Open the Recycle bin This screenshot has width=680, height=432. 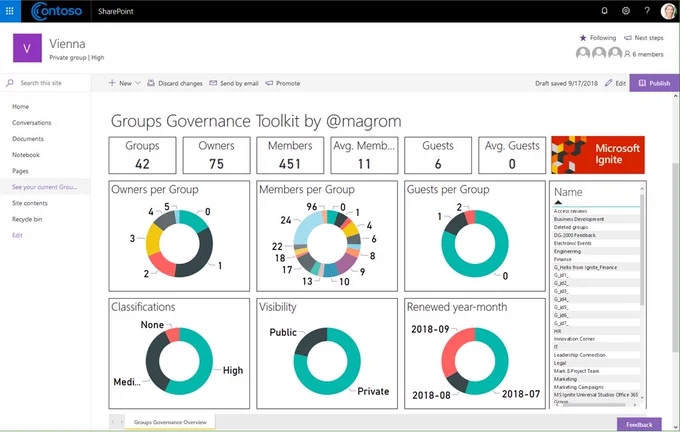click(27, 219)
